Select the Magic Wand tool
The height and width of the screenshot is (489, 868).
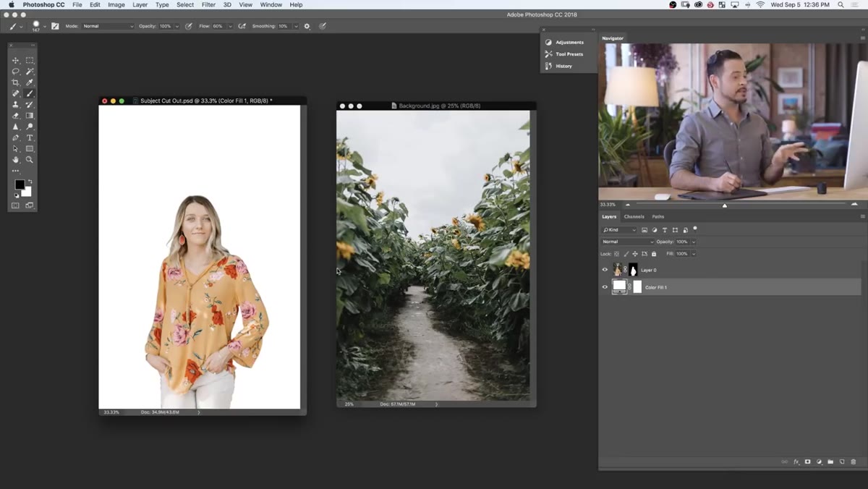coord(30,72)
